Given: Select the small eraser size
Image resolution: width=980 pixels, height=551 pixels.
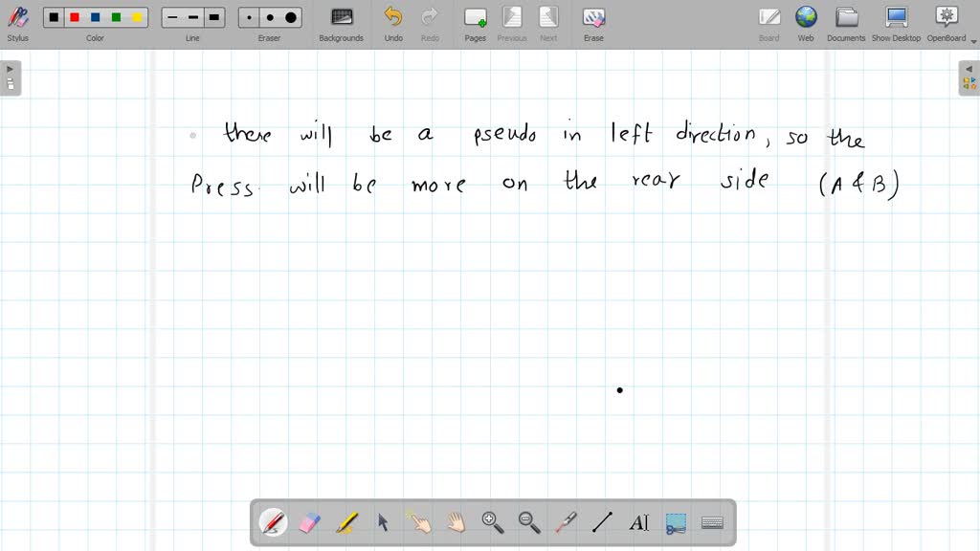Looking at the screenshot, I should tap(249, 17).
